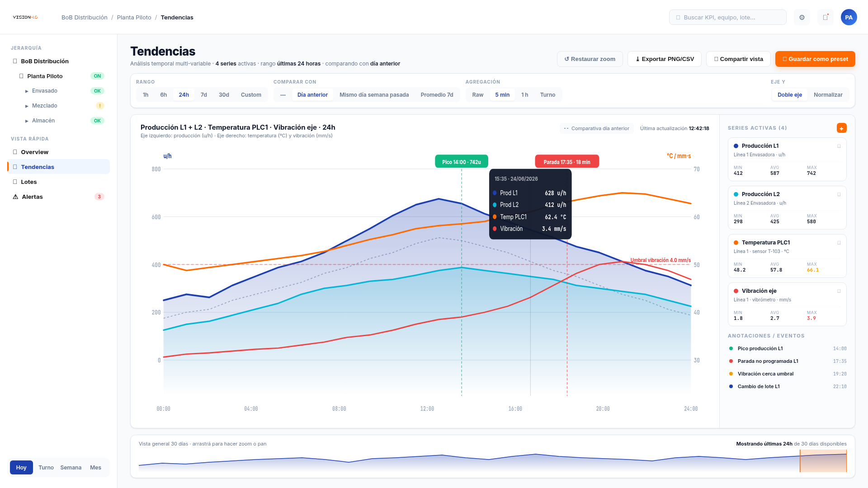Switch Y axis to Normalizar
The width and height of the screenshot is (868, 488).
[828, 95]
